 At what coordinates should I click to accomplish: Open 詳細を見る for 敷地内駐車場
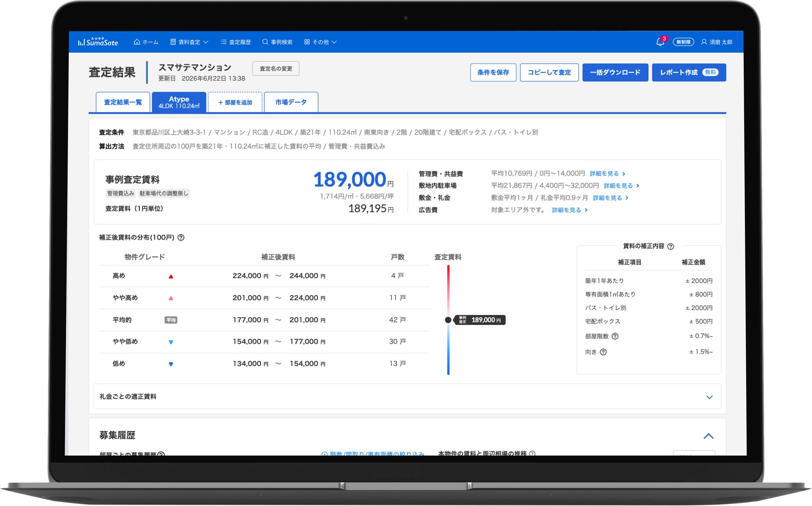pyautogui.click(x=621, y=186)
